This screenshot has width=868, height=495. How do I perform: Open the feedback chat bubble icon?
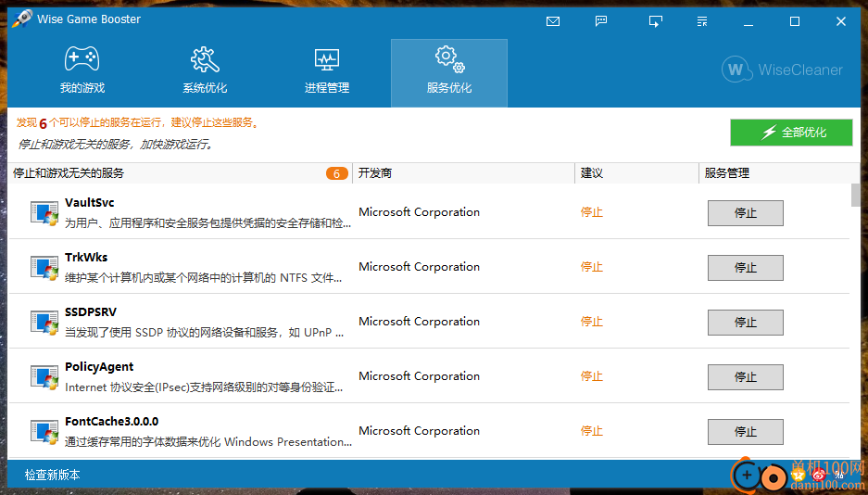[600, 21]
